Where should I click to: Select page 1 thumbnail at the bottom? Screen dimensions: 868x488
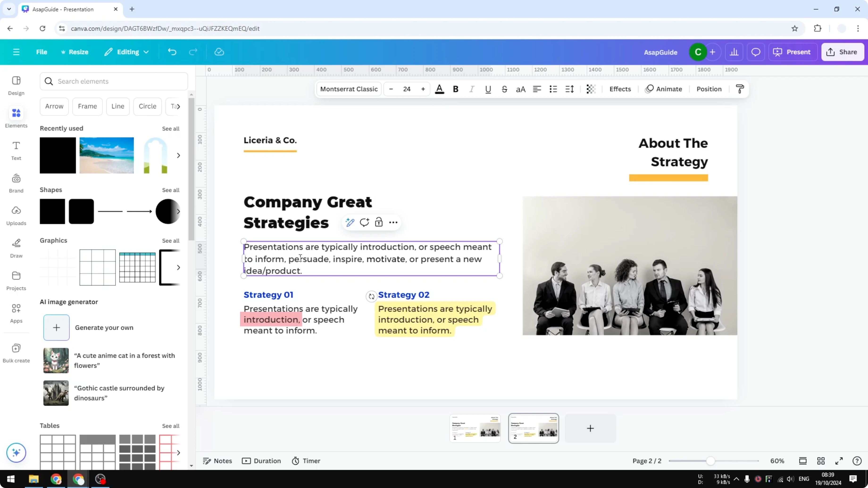(x=475, y=428)
